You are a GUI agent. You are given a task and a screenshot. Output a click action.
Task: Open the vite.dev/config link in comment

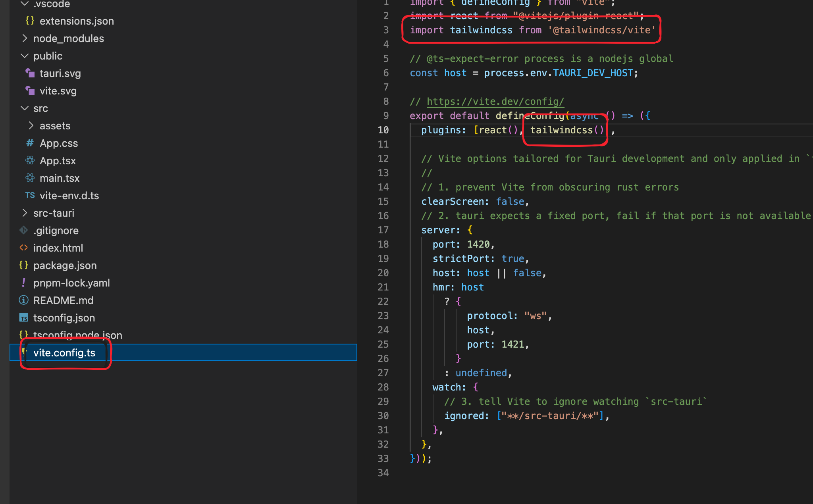(x=495, y=102)
